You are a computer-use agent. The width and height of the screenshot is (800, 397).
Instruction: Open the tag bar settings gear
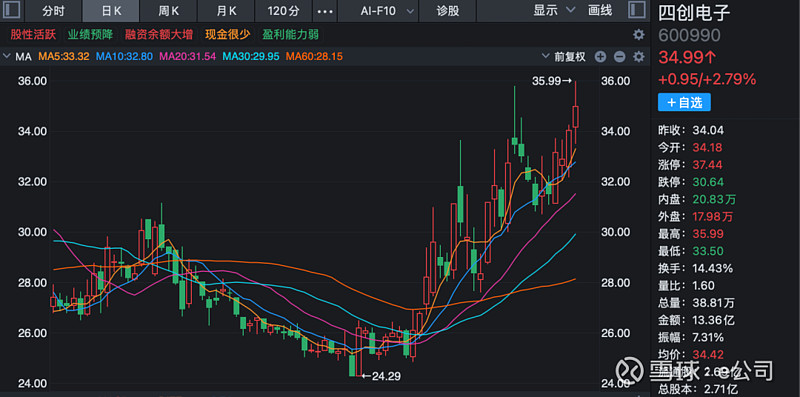638,35
